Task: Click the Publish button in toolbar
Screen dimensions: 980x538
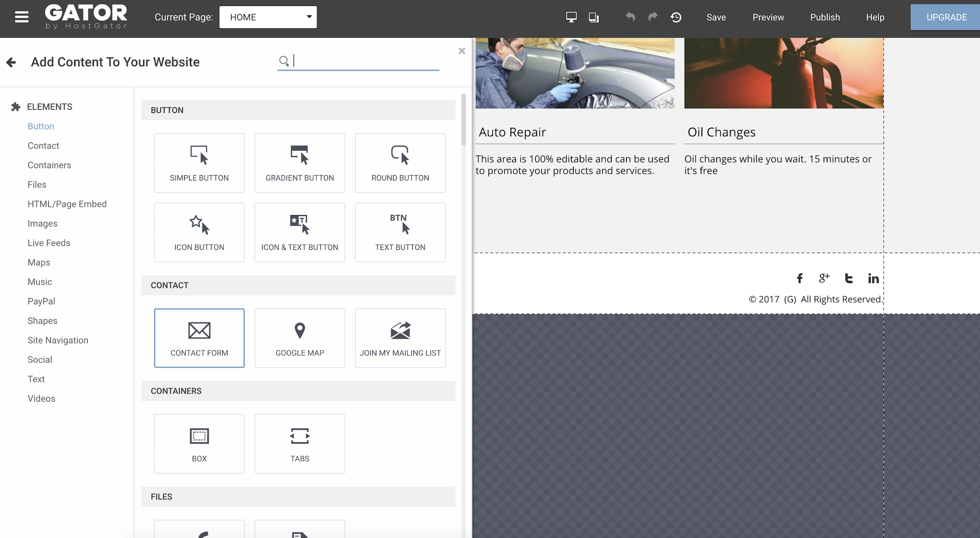Action: [825, 17]
